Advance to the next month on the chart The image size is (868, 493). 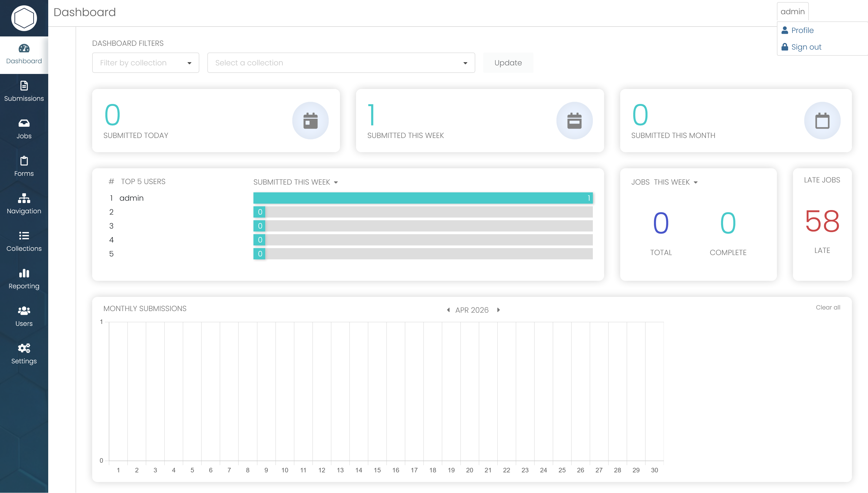tap(498, 309)
